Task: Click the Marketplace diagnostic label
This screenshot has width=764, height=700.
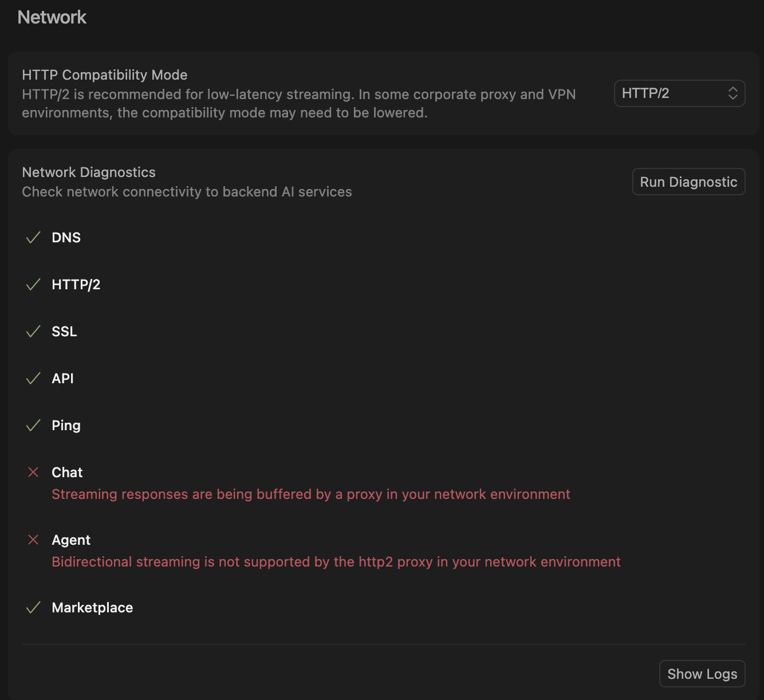Action: click(92, 608)
